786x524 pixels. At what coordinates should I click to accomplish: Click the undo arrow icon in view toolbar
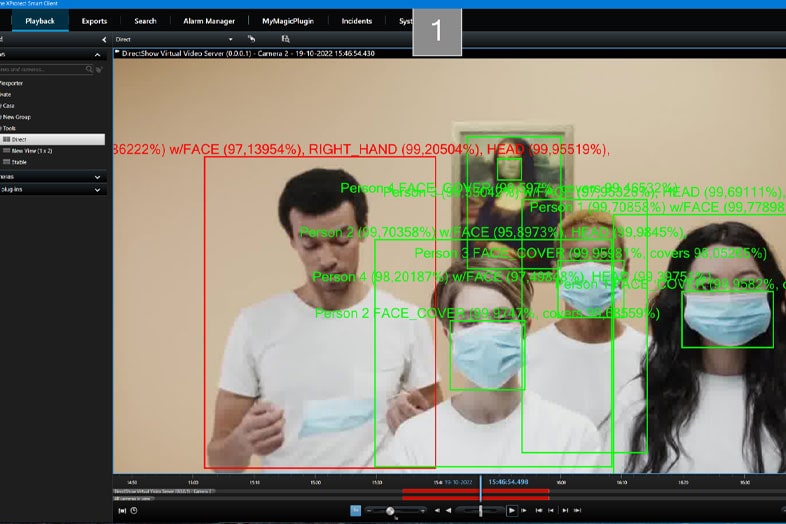pos(252,39)
